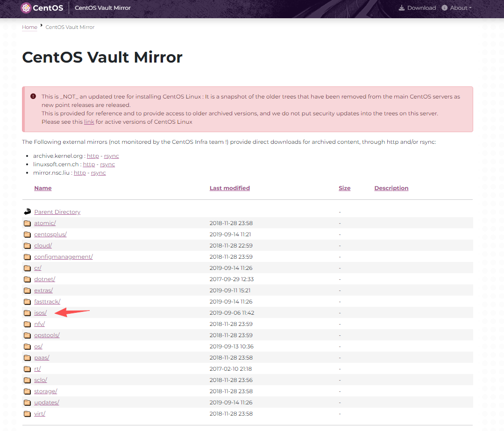504x431 pixels.
Task: Click the folder icon beside sclo/
Action: click(27, 380)
